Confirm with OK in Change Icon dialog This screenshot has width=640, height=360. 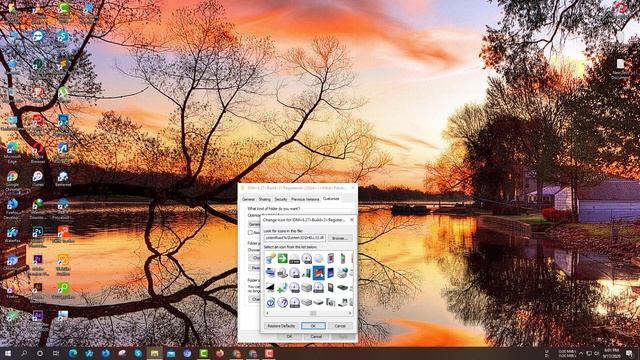coord(313,326)
